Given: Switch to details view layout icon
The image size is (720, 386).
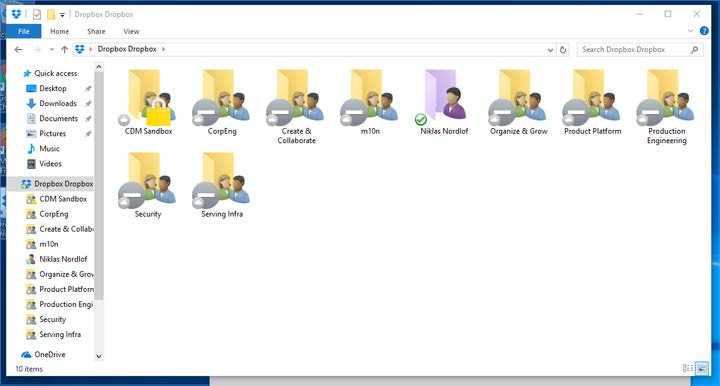Looking at the screenshot, I should point(687,368).
